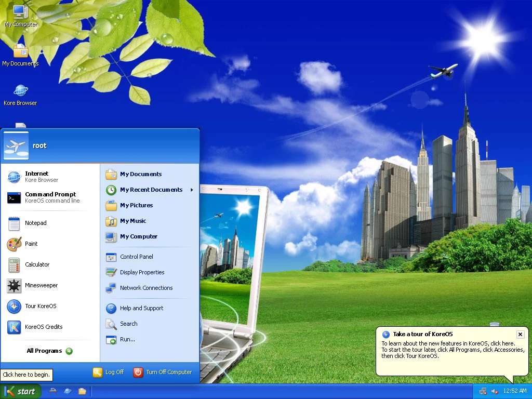532x399 pixels.
Task: Click the 12:52 AM clock
Action: (514, 391)
